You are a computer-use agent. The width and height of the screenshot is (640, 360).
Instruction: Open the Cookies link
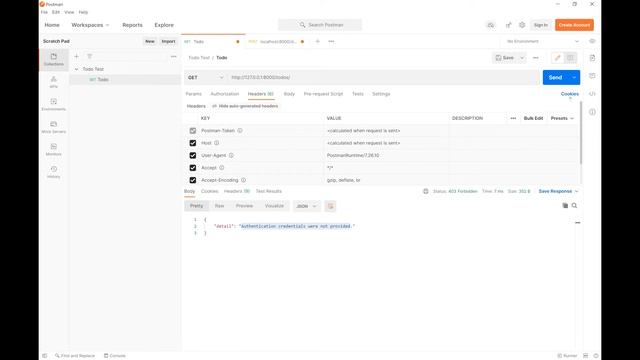[569, 94]
